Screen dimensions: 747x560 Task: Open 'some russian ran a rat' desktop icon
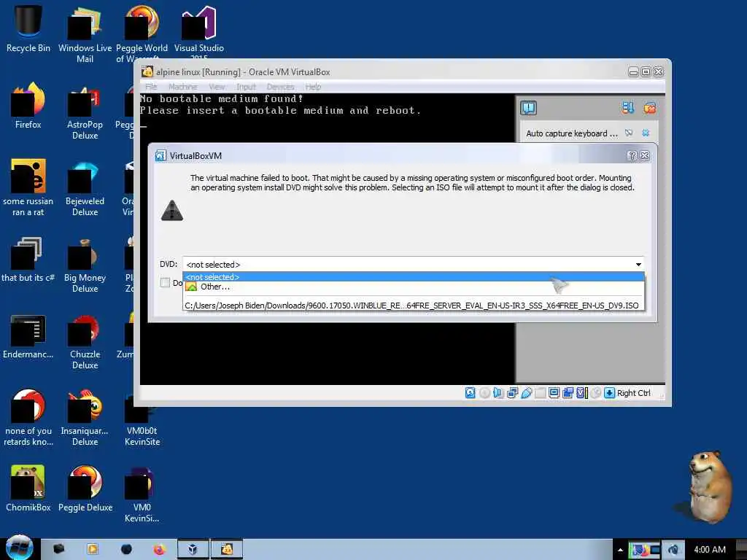(x=28, y=188)
